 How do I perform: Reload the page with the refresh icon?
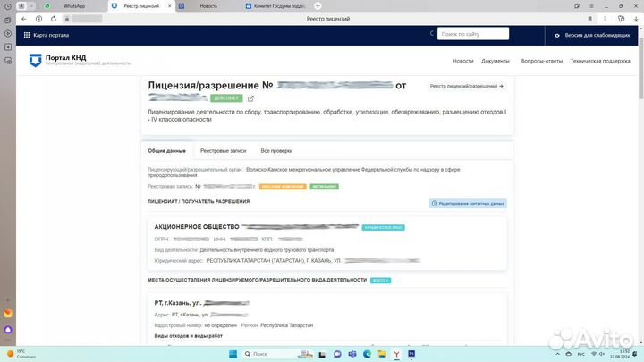tap(54, 19)
